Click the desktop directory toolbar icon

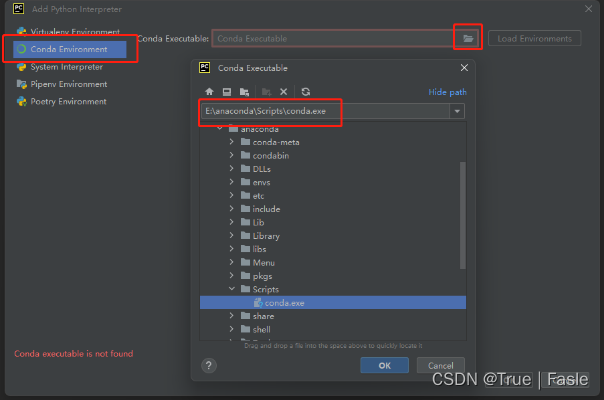[x=227, y=92]
